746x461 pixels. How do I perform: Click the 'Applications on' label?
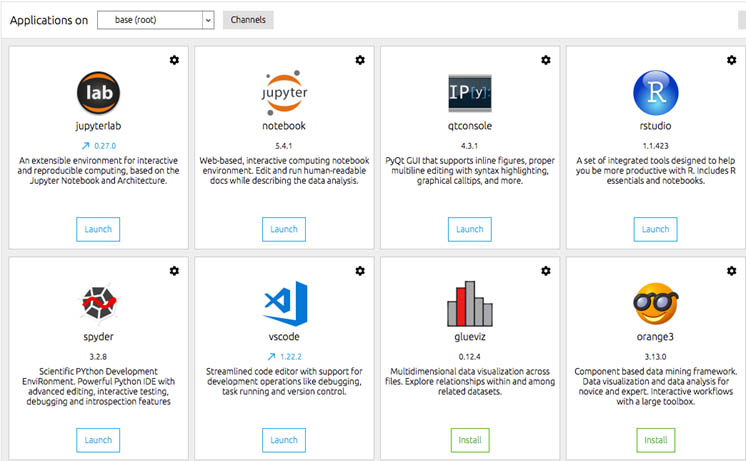pyautogui.click(x=49, y=20)
